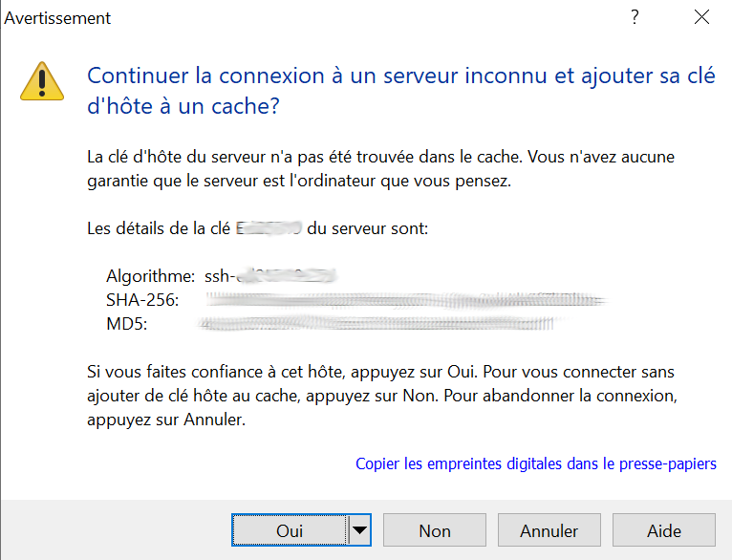Open help with the Aide button

[663, 530]
